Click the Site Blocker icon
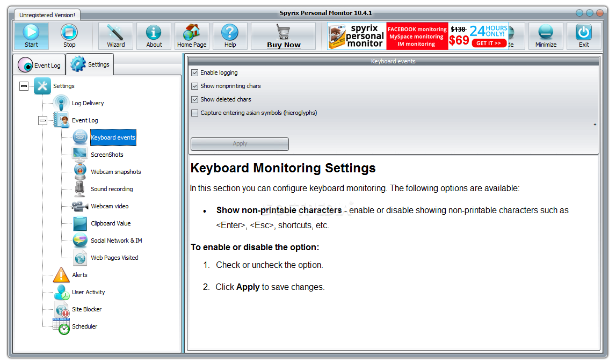The height and width of the screenshot is (364, 616). 62,309
